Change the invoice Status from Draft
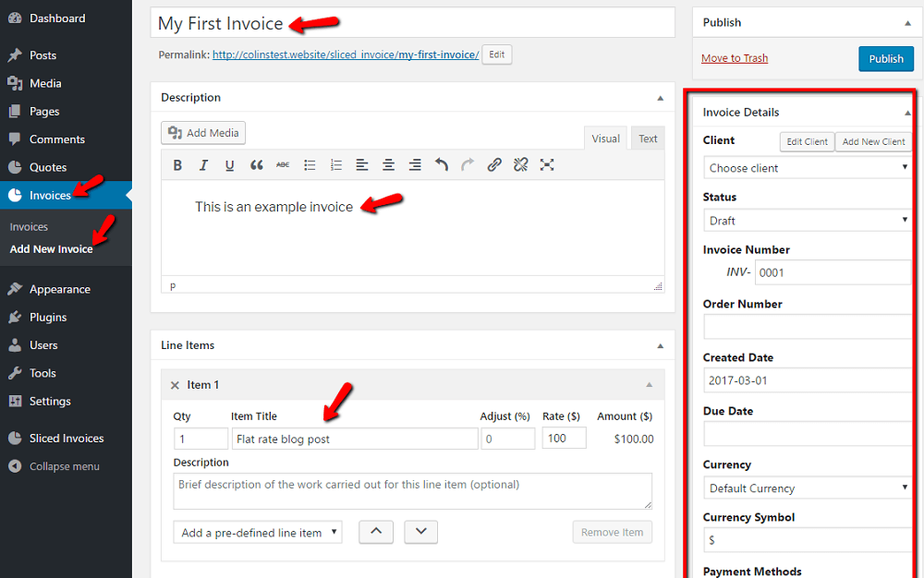This screenshot has width=924, height=578. click(x=807, y=220)
